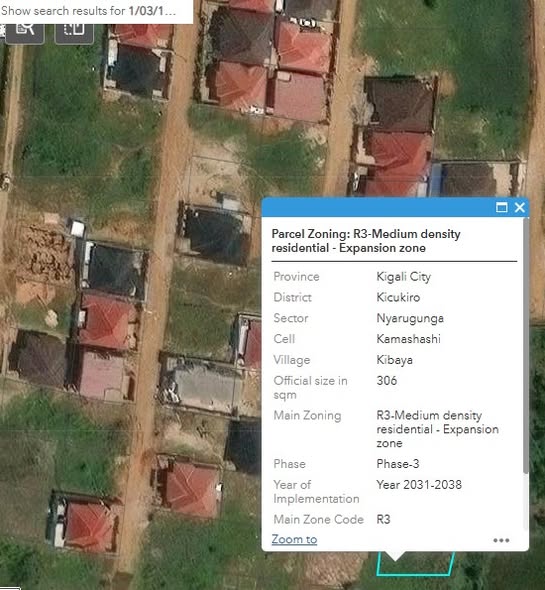Image resolution: width=545 pixels, height=590 pixels.
Task: Click the 'Phase-3' phase value
Action: point(398,464)
